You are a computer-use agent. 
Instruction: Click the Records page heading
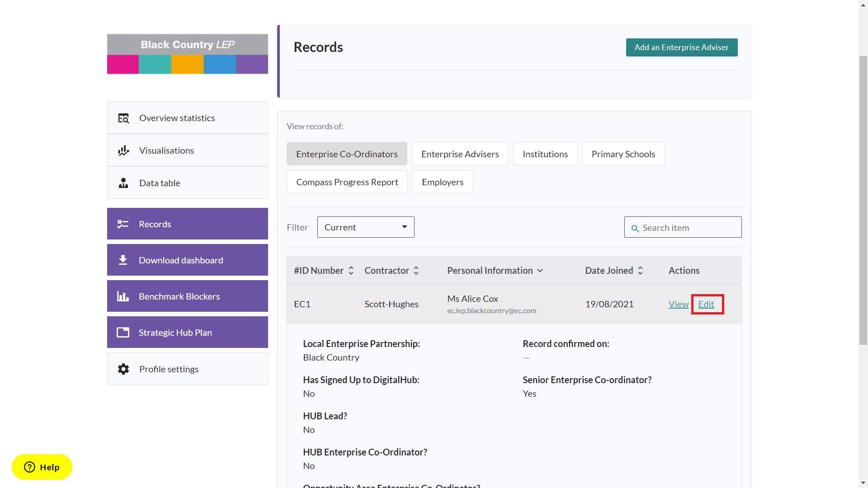tap(318, 47)
